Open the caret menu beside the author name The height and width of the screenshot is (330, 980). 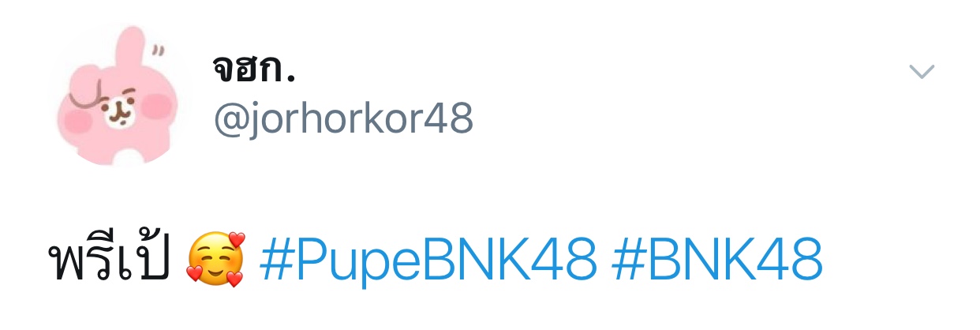pos(922,73)
